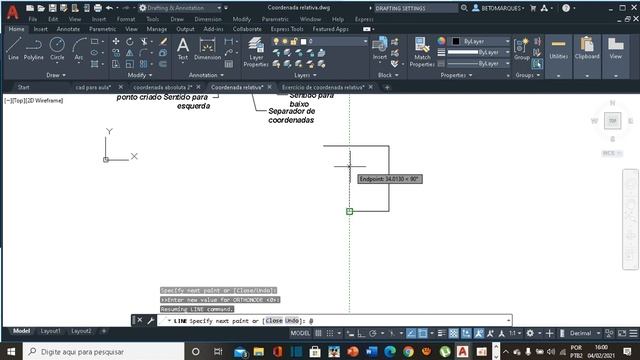Click the Plot printer icon in quick access toolbar
The image size is (640, 360).
[x=98, y=8]
